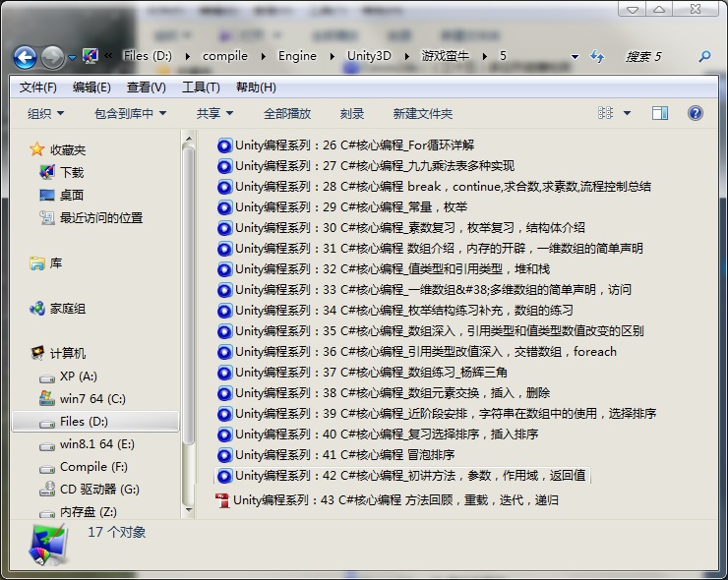Click the icon of file 43 方法回顾
This screenshot has width=728, height=580.
(223, 500)
